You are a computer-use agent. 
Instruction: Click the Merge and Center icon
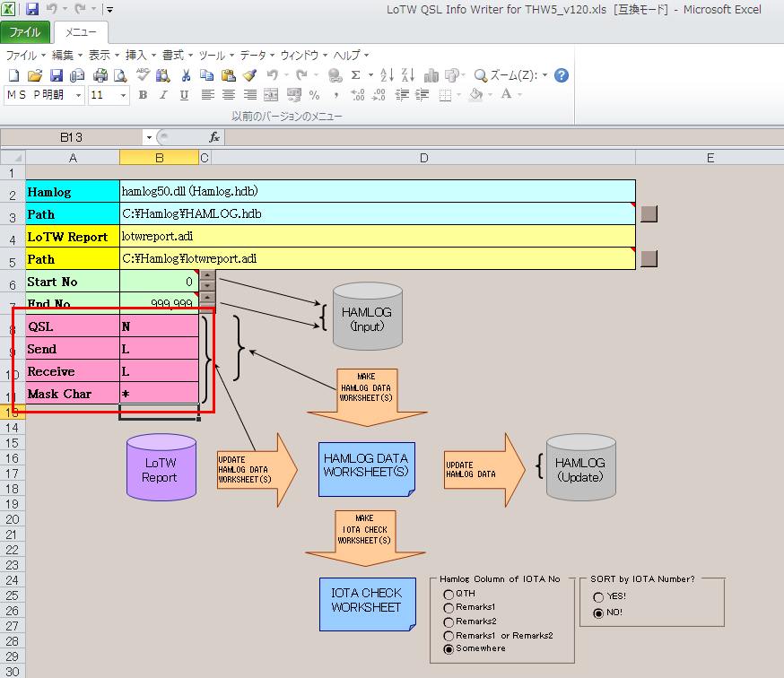[271, 94]
